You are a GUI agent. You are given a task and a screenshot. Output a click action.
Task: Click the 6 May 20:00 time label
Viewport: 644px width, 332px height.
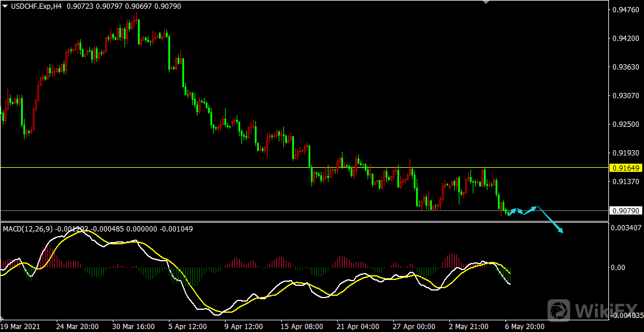pos(525,326)
